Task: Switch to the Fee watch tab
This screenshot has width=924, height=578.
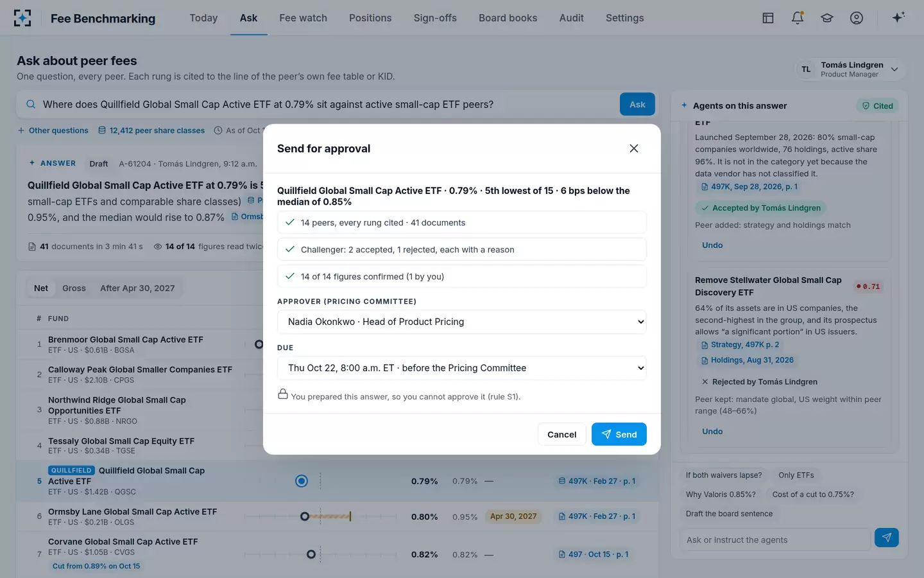Action: click(x=303, y=18)
